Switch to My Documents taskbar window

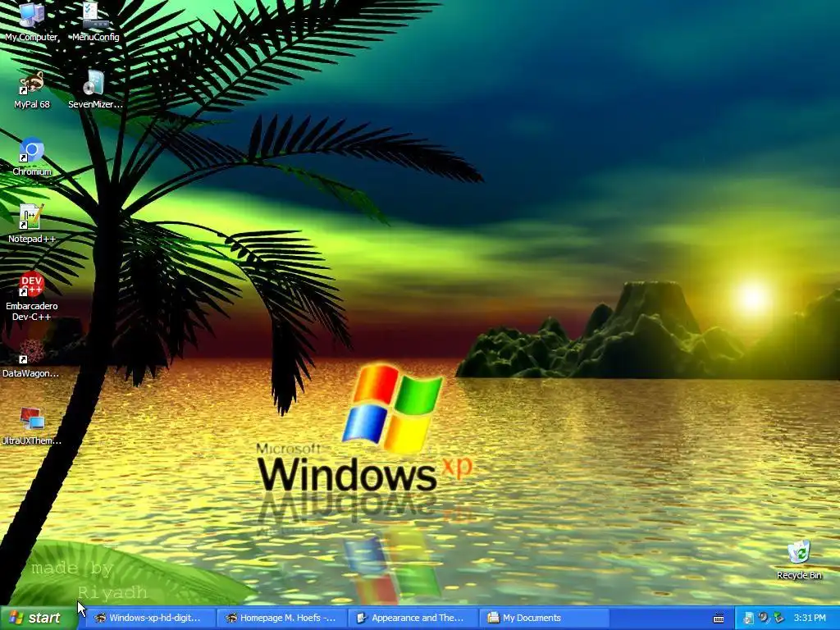coord(545,618)
